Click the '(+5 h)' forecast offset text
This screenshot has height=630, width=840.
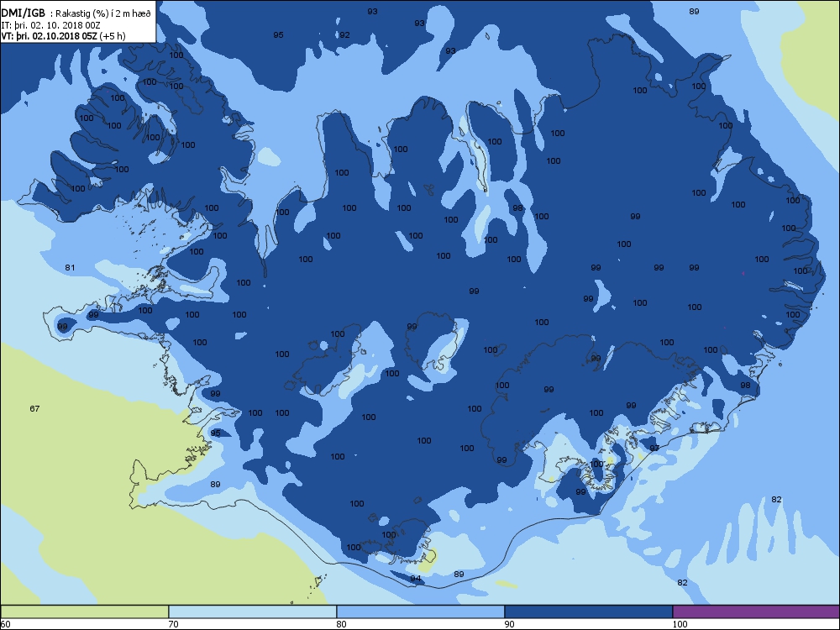113,36
